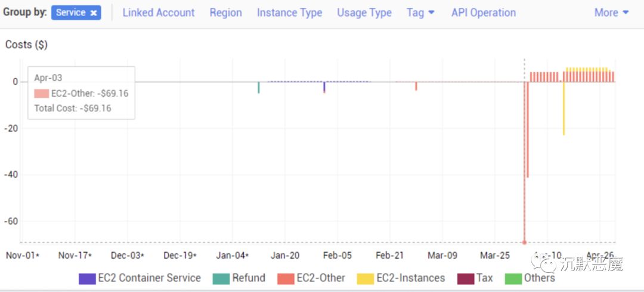644x292 pixels.
Task: Toggle EC2 Container Service legend swatch
Action: pyautogui.click(x=87, y=278)
